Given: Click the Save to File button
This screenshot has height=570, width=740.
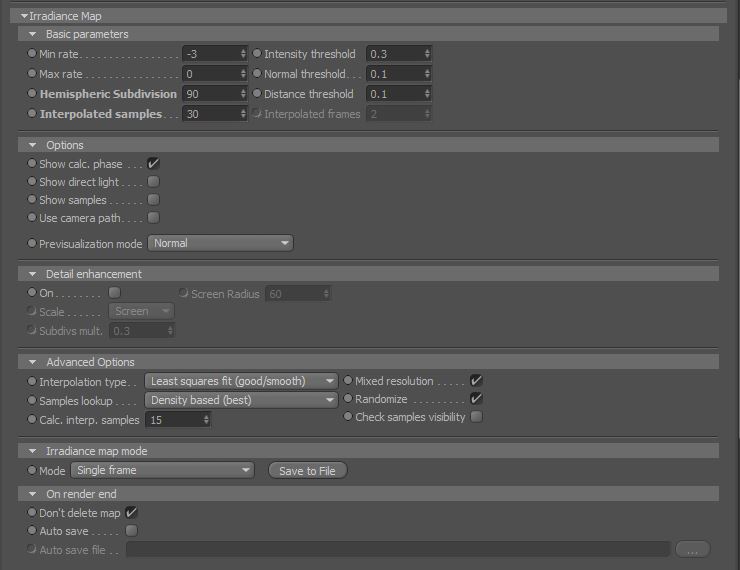Looking at the screenshot, I should (307, 471).
